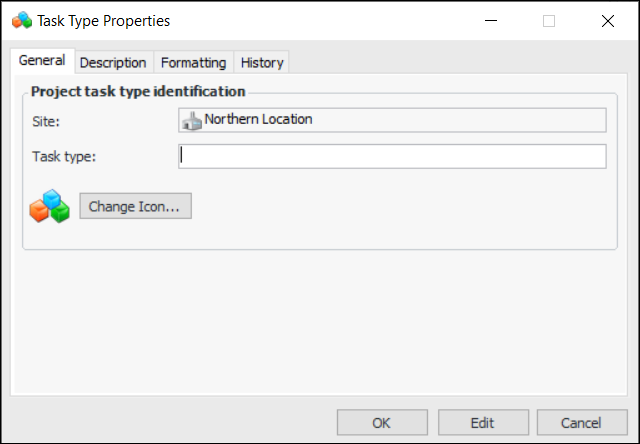Close the Task Type Properties window

coord(608,20)
